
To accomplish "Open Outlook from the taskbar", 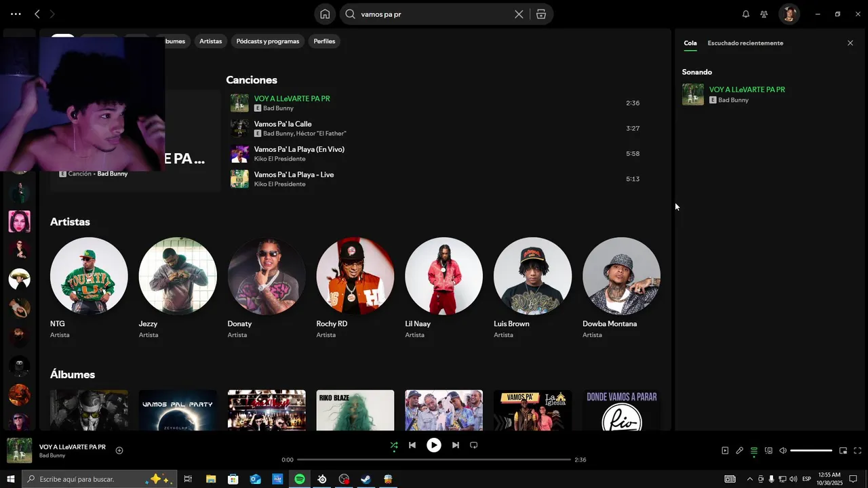I will 255,479.
